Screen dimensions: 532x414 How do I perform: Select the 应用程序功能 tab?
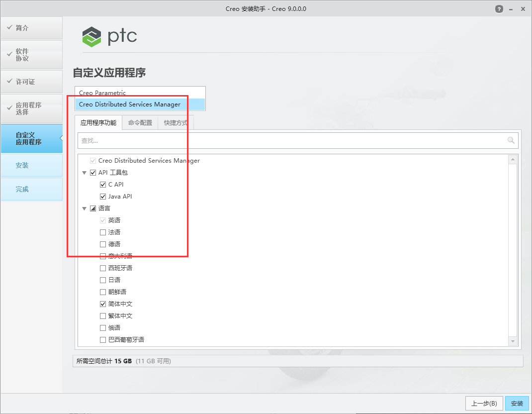98,122
